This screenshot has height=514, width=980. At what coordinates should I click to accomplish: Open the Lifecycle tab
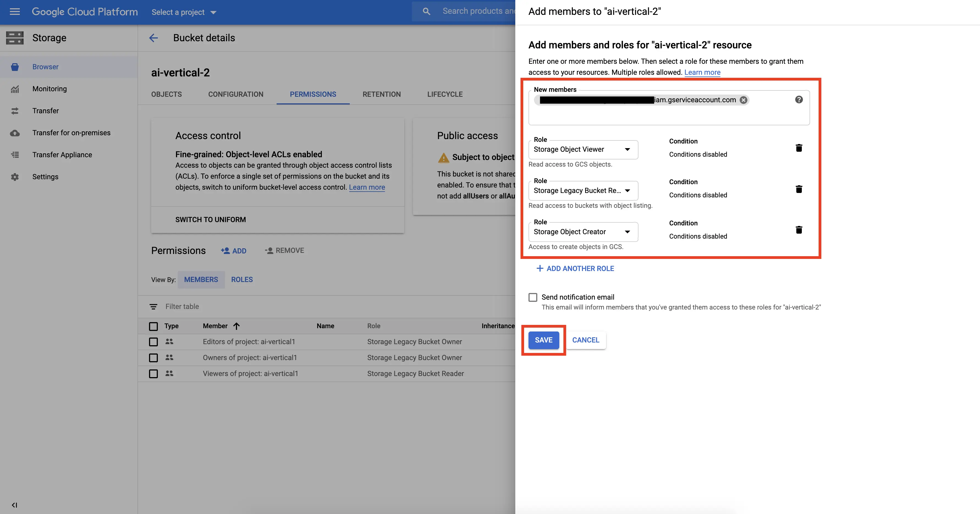coord(444,94)
